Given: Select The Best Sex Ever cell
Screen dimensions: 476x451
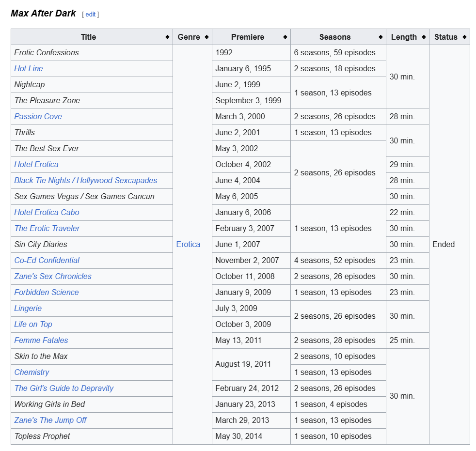Looking at the screenshot, I should point(92,149).
